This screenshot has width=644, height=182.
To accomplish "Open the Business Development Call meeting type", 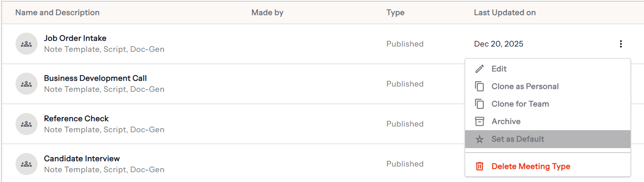I will pyautogui.click(x=95, y=78).
